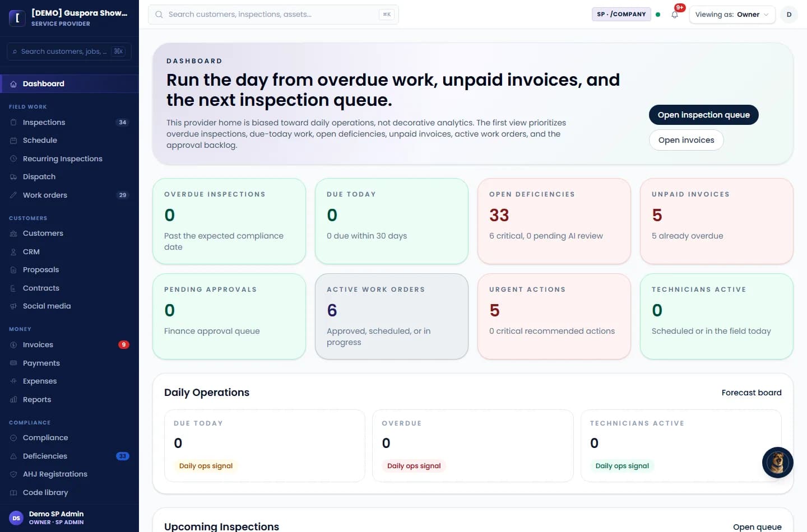The width and height of the screenshot is (807, 532).
Task: Open the dog assistant chat bubble
Action: click(777, 463)
